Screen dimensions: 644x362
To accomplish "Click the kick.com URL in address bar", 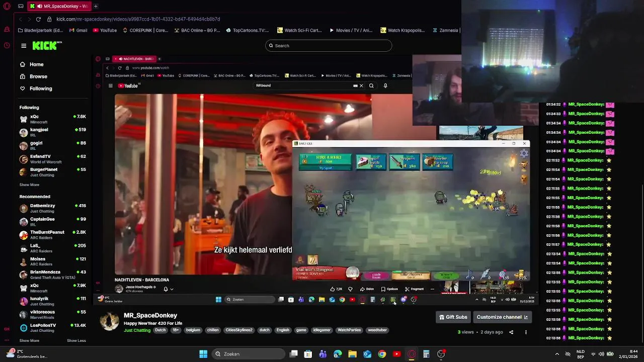I will point(138,19).
